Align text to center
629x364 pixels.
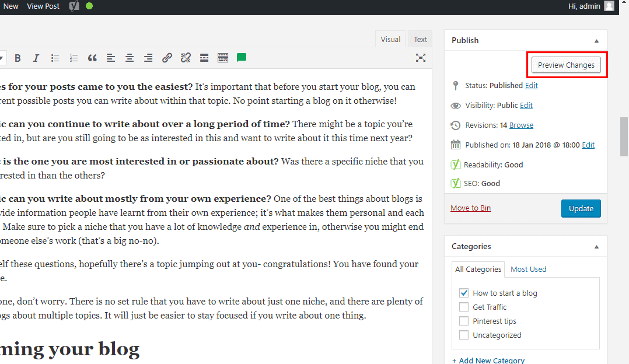129,57
